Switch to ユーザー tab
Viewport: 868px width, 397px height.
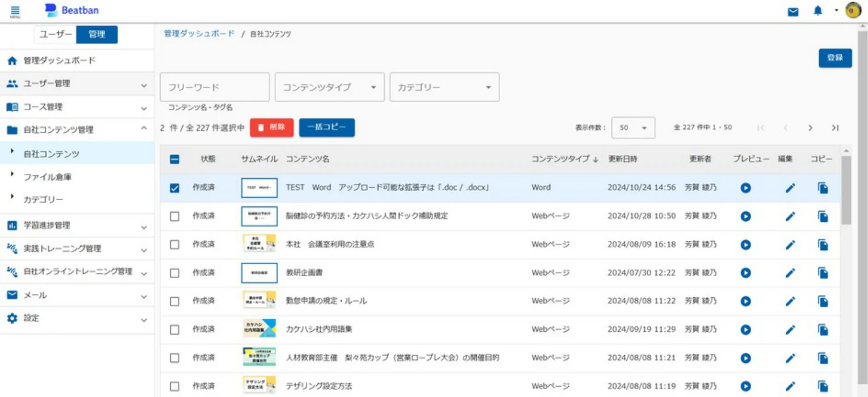[56, 35]
